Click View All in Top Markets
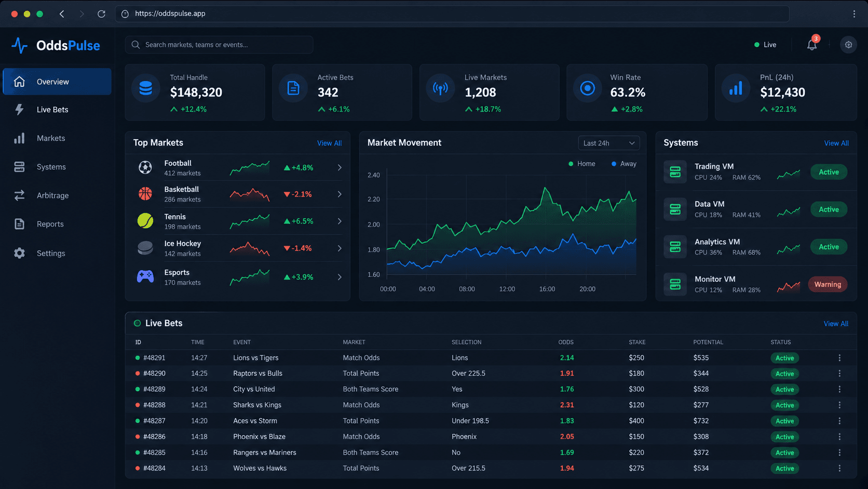Viewport: 868px width, 489px height. [x=329, y=143]
